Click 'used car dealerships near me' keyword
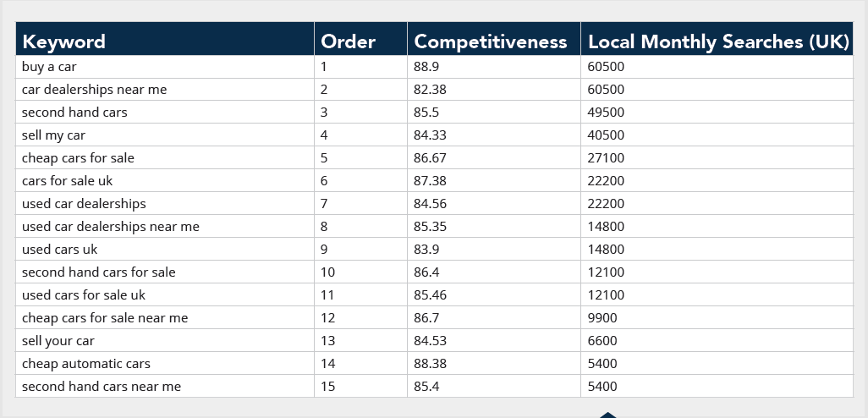This screenshot has height=418, width=868. pos(111,227)
